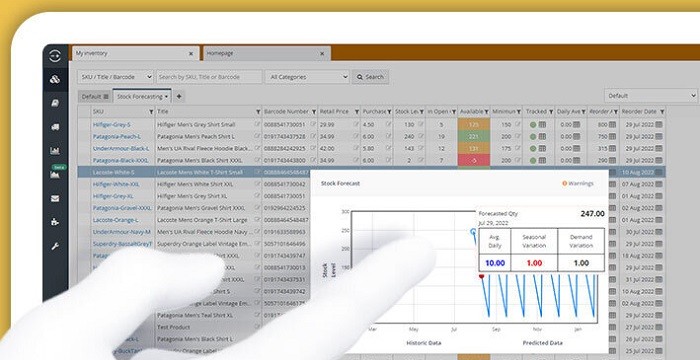The image size is (700, 360).
Task: Open the settings wrench icon in sidebar
Action: click(x=55, y=246)
